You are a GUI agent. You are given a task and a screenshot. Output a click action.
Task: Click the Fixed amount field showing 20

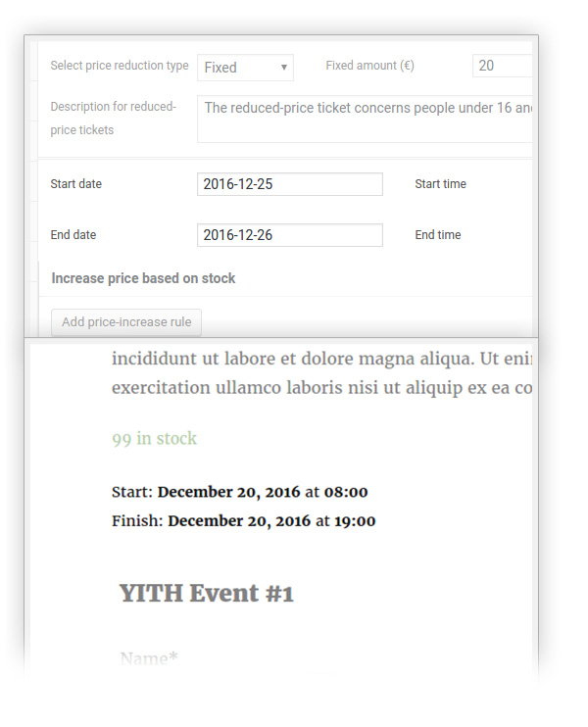502,67
